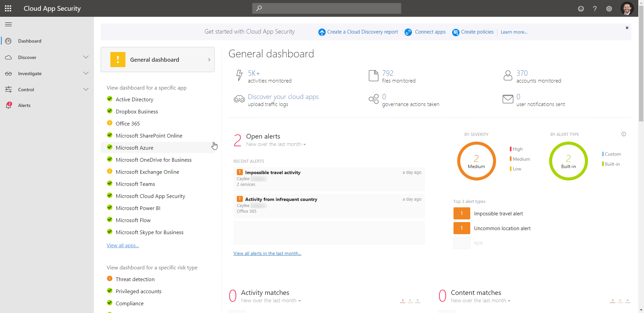Click the Connect apps link icon
The image size is (644, 313).
point(408,32)
